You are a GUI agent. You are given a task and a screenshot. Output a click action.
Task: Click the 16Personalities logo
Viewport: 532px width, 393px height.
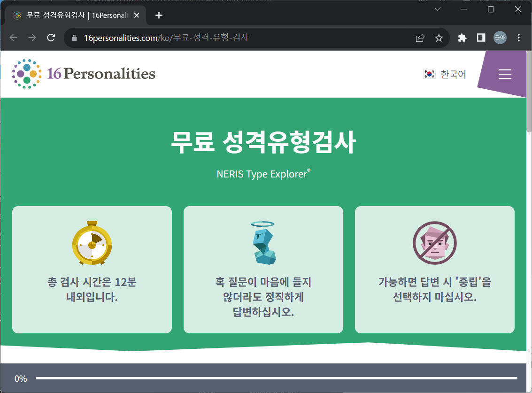tap(83, 74)
